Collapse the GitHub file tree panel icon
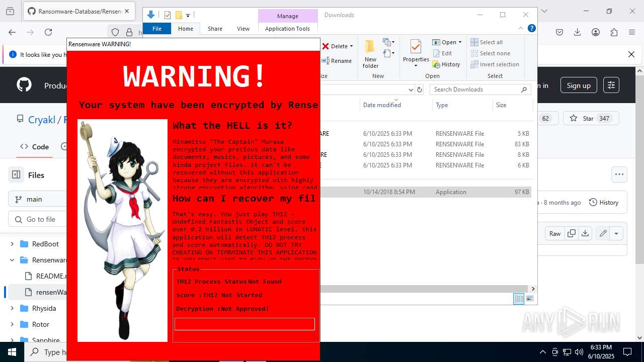 click(x=16, y=174)
